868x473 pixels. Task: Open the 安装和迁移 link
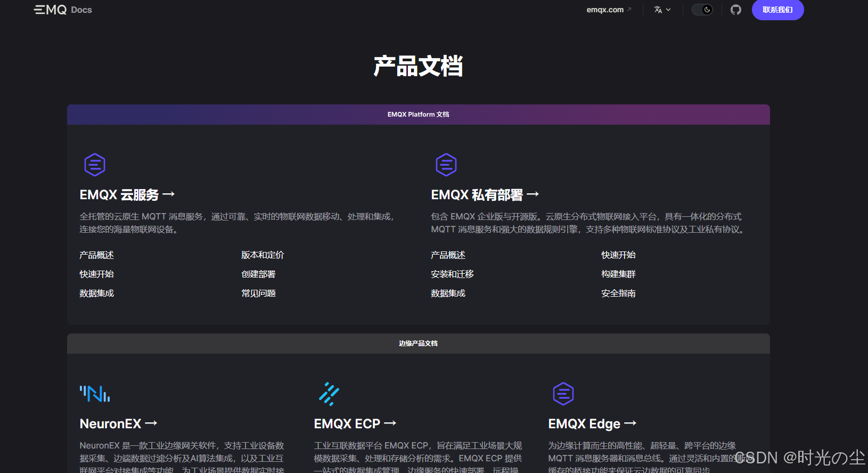[x=452, y=274]
